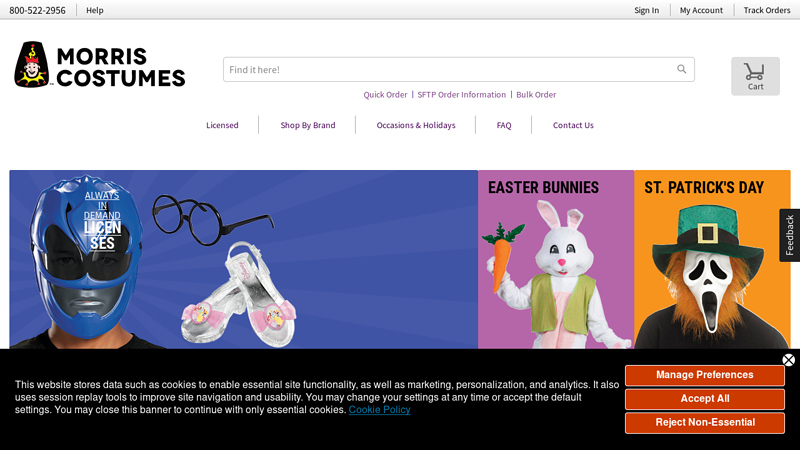Image resolution: width=800 pixels, height=450 pixels.
Task: Open My Account page
Action: coord(701,10)
